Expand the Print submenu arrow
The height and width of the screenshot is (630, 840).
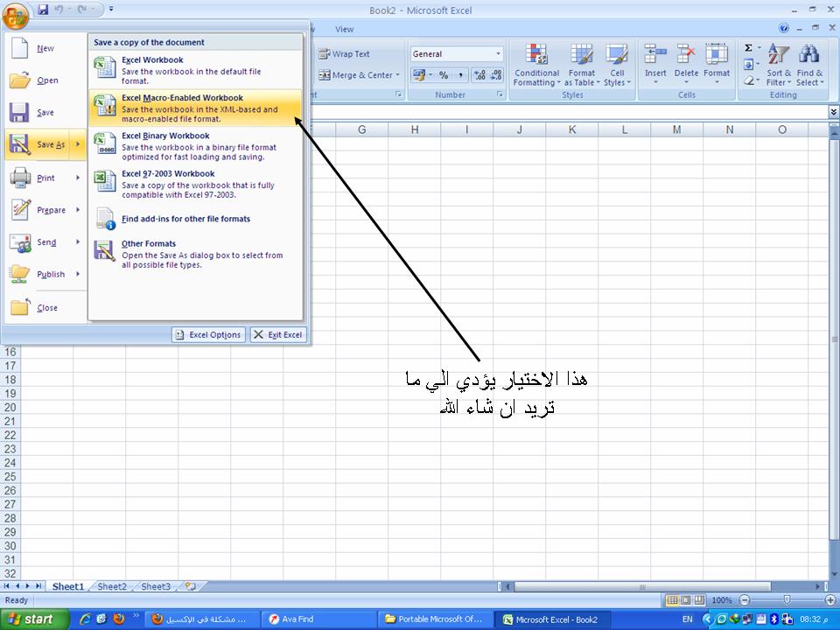click(x=78, y=178)
